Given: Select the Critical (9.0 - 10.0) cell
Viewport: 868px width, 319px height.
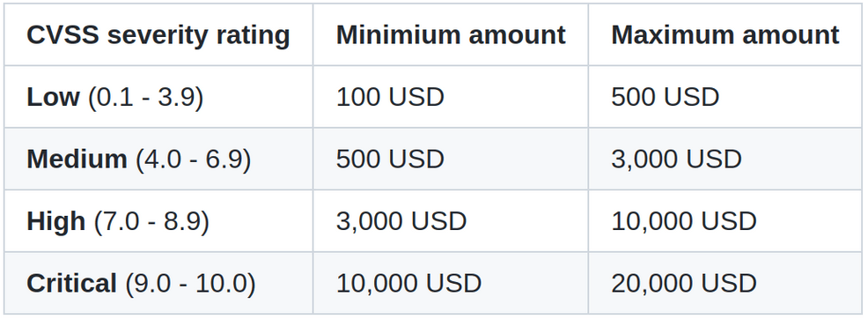Looking at the screenshot, I should pyautogui.click(x=158, y=283).
